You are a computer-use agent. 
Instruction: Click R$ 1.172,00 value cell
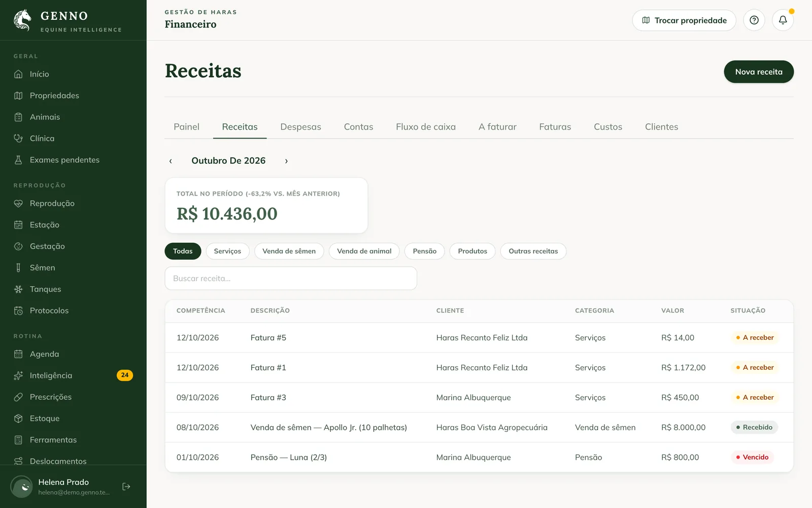click(x=683, y=368)
